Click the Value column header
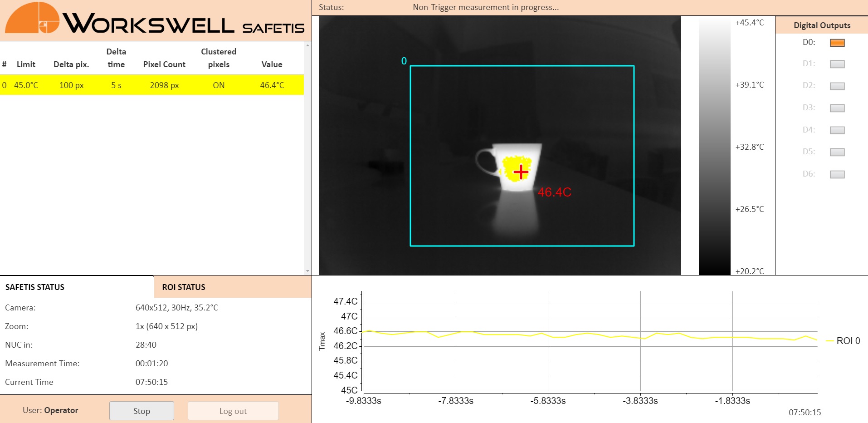The width and height of the screenshot is (868, 423). point(272,64)
